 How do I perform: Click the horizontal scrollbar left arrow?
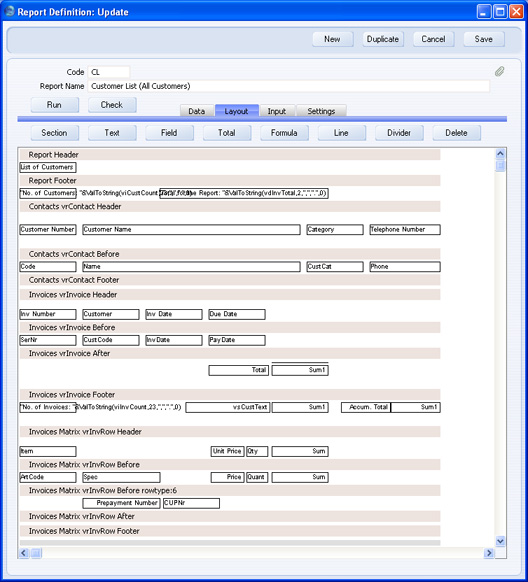tap(24, 553)
